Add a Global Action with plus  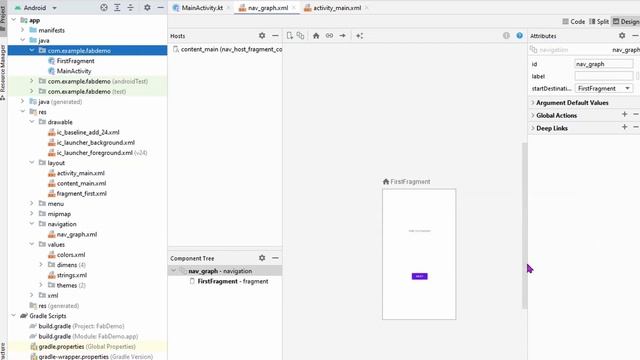coord(624,114)
